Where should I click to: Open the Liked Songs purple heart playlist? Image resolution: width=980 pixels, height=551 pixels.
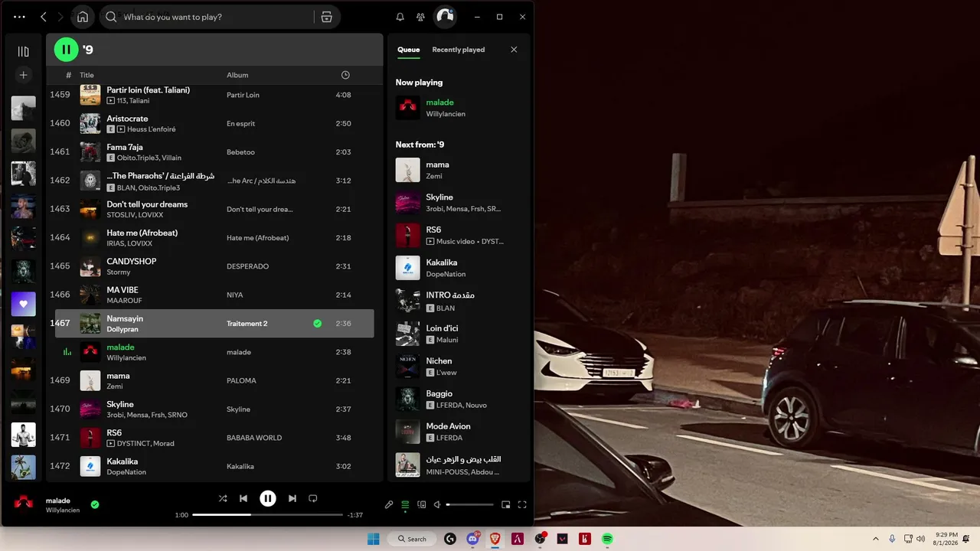24,304
